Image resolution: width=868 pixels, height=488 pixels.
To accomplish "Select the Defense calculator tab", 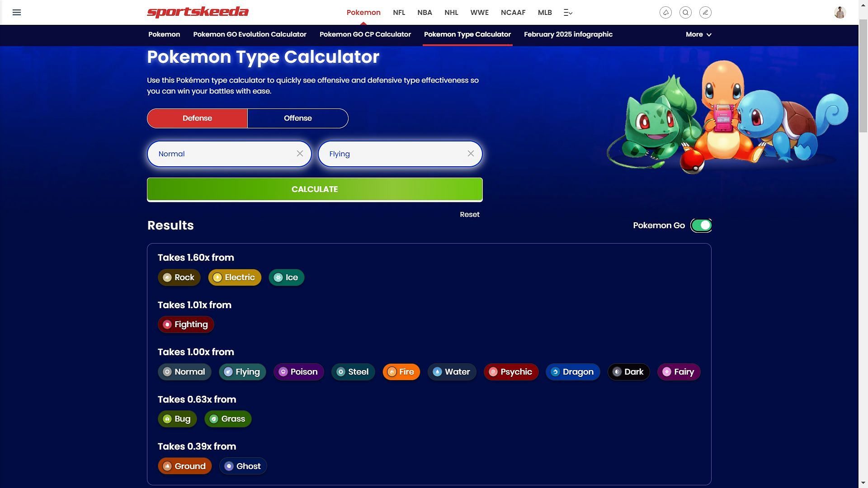I will (197, 118).
